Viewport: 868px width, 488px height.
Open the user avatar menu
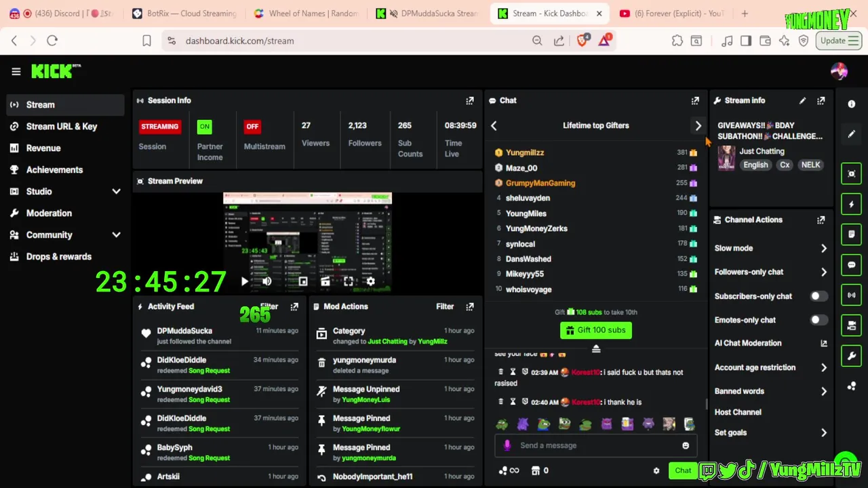click(839, 71)
